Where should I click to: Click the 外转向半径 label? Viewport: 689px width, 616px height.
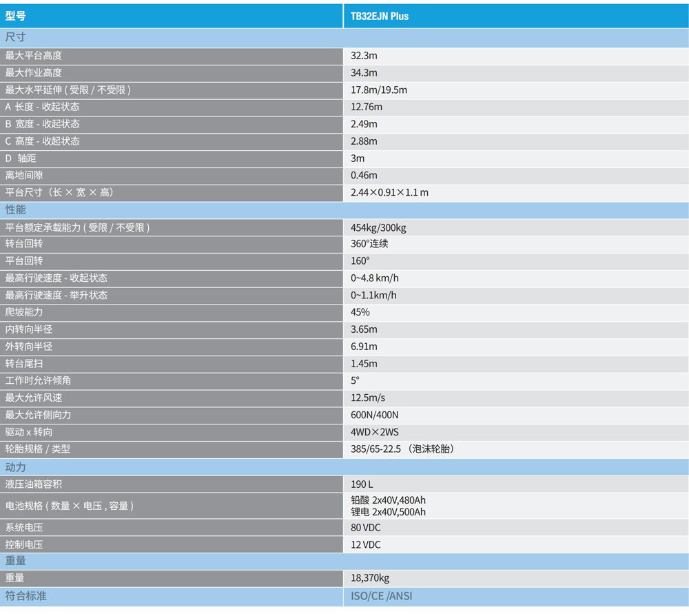(x=28, y=346)
